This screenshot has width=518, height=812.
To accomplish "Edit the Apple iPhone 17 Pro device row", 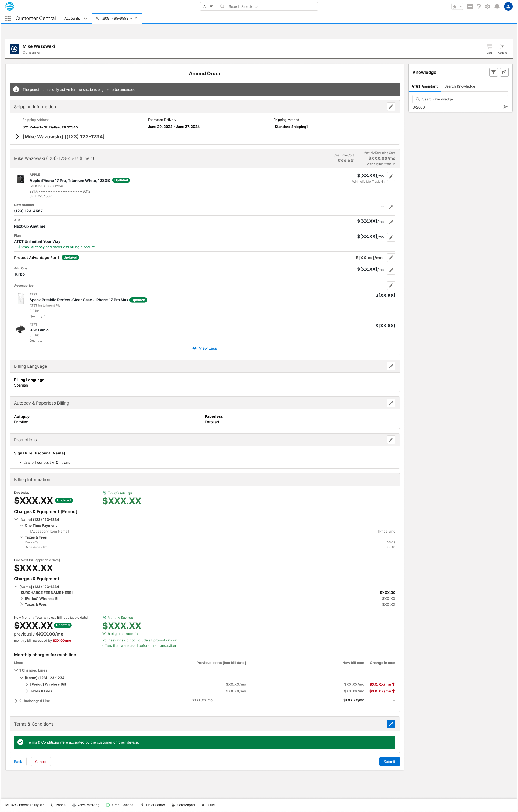I will tap(391, 176).
